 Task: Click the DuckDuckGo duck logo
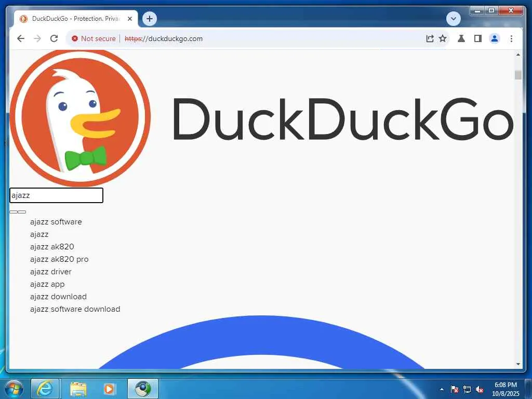point(80,118)
